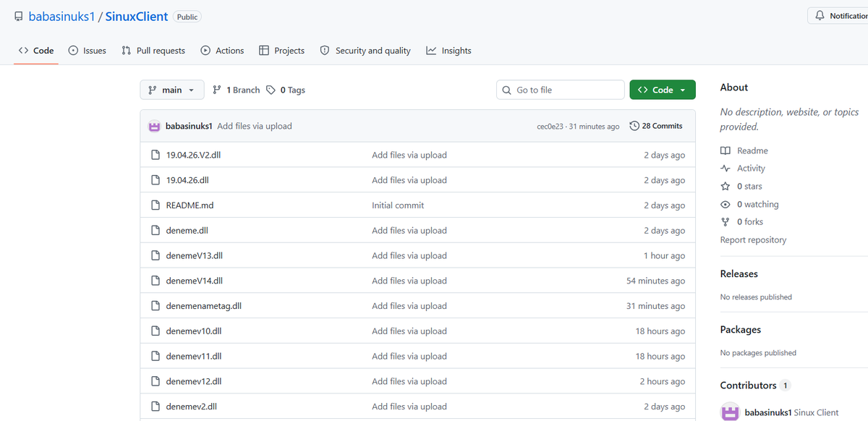868x421 pixels.
Task: Open file denemeV14.dll
Action: (194, 281)
